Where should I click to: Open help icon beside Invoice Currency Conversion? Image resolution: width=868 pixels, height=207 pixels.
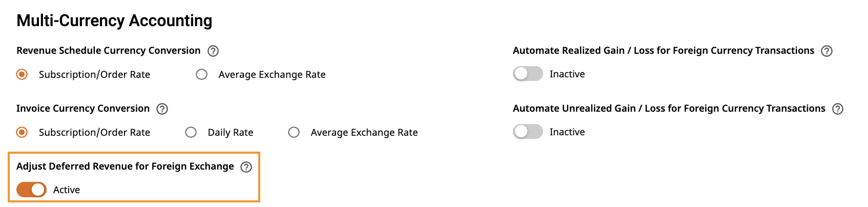tap(162, 109)
